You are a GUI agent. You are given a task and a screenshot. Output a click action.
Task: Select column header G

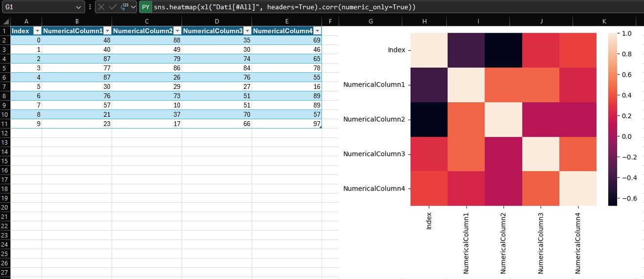(370, 21)
